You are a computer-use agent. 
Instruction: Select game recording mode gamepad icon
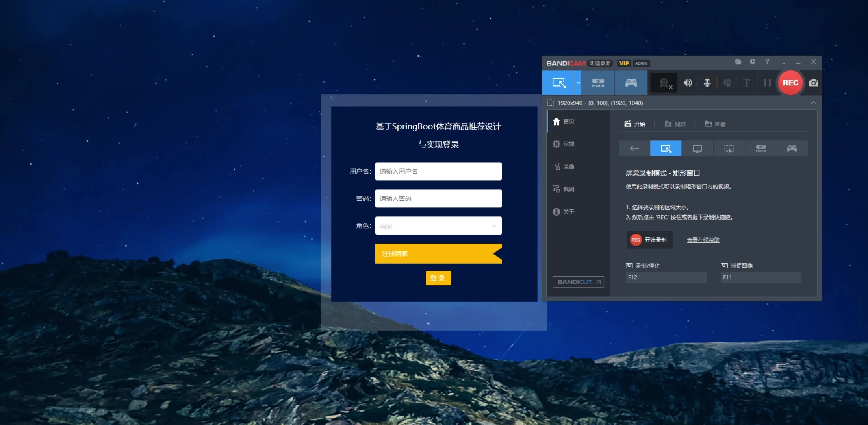[x=631, y=83]
